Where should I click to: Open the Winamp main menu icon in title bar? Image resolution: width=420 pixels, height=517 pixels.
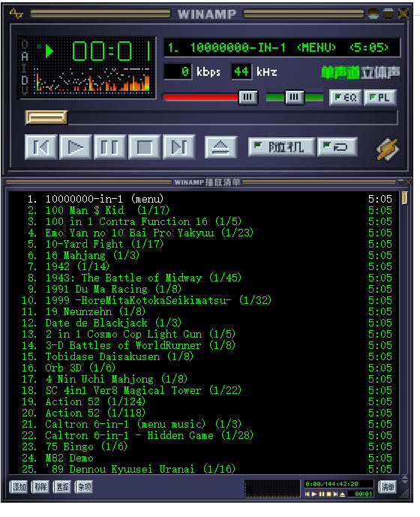tap(16, 14)
